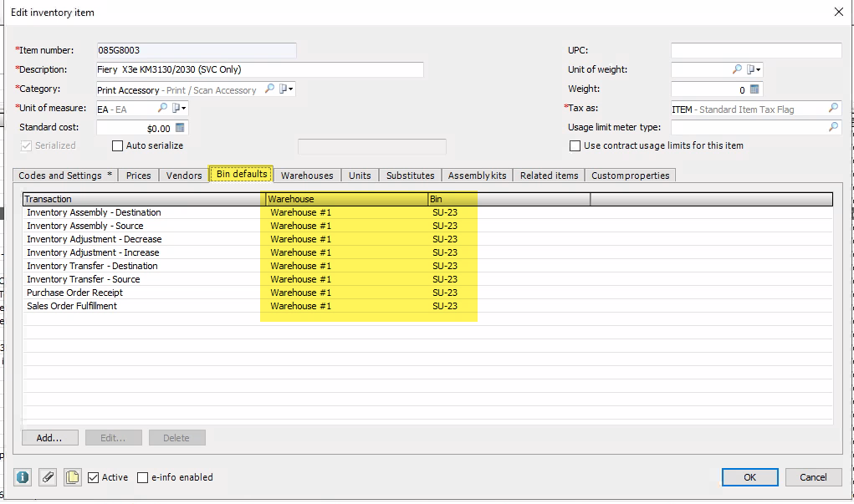Screen dimensions: 854x504
Task: Select the Inventory Assembly - Source row
Action: pyautogui.click(x=427, y=226)
